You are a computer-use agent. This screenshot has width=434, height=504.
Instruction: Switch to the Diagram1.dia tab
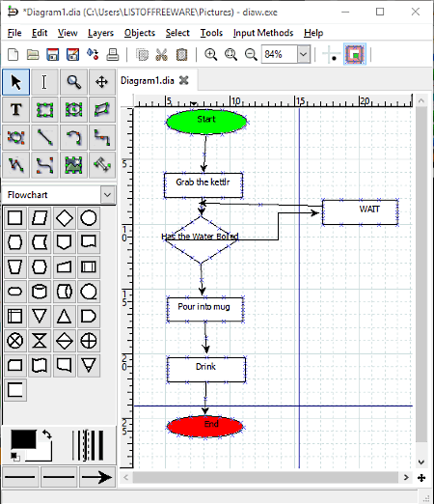click(148, 80)
